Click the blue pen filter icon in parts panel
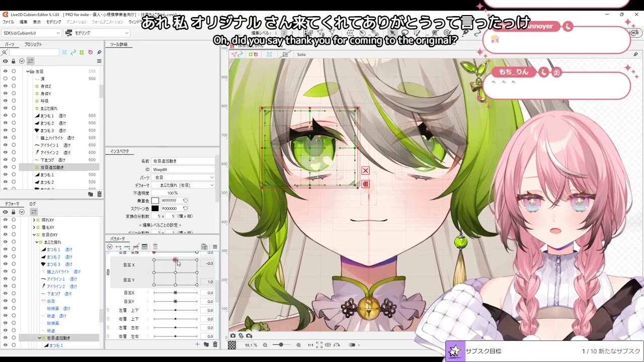 click(99, 52)
